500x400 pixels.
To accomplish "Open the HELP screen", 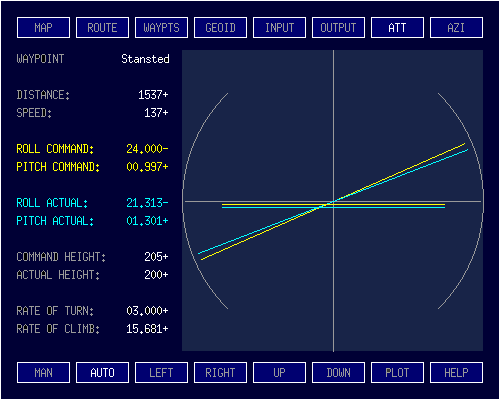I will click(456, 372).
